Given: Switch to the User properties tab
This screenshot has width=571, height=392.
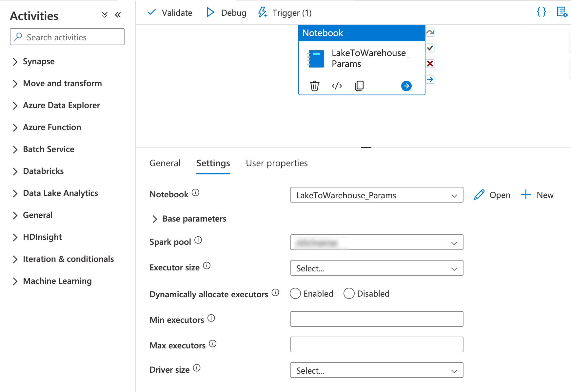Looking at the screenshot, I should click(277, 163).
